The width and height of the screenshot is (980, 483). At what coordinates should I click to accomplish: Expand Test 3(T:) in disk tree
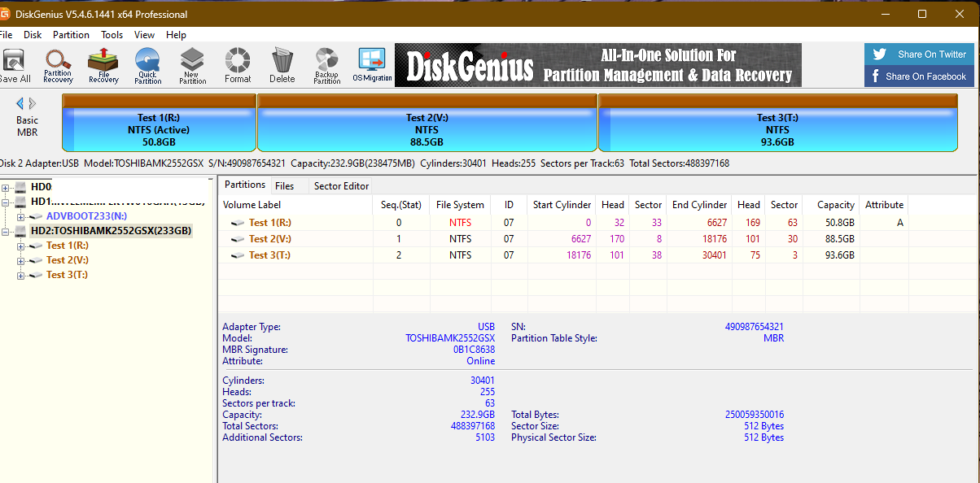pyautogui.click(x=20, y=275)
